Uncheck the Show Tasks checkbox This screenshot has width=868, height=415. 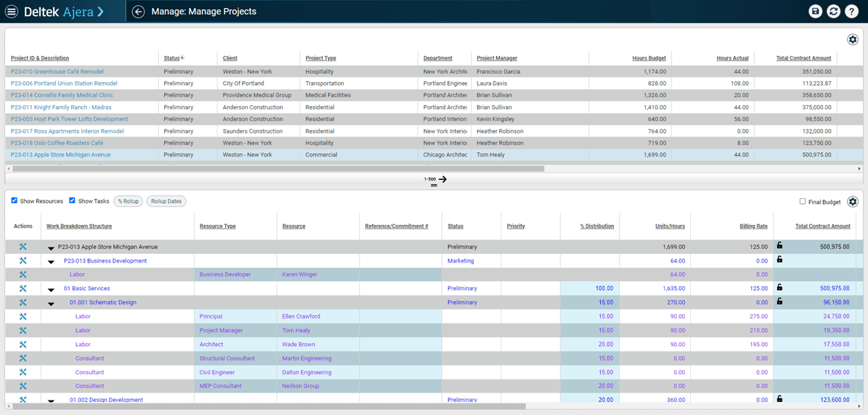[72, 201]
